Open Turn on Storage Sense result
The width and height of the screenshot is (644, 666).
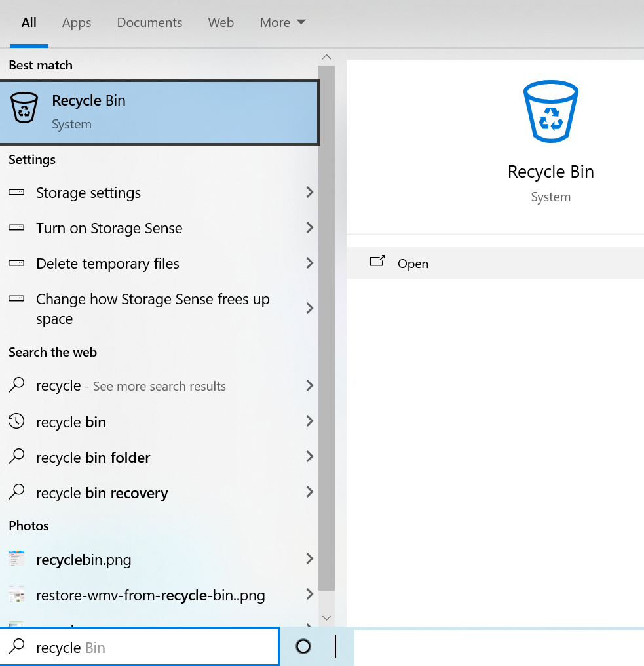[159, 228]
